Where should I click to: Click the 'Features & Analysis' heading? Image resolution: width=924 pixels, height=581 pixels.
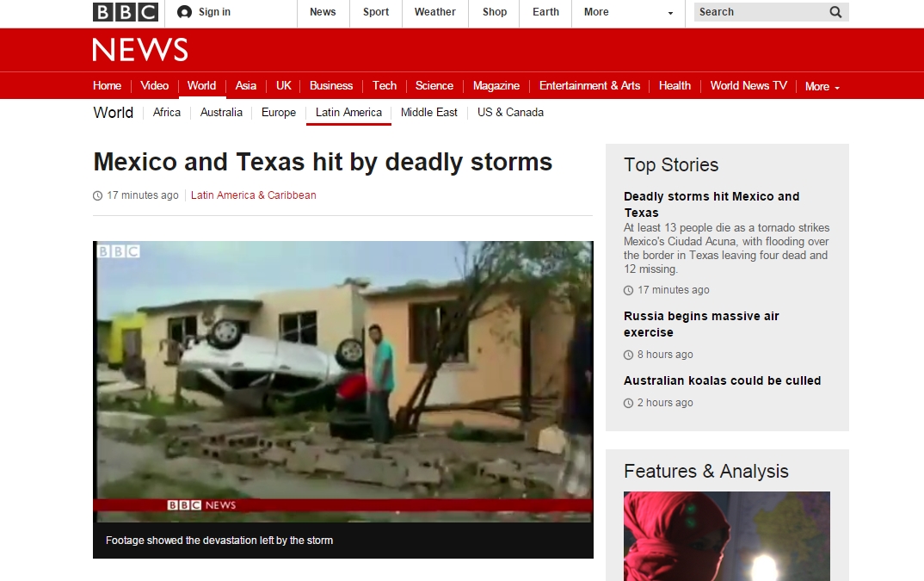pyautogui.click(x=706, y=472)
